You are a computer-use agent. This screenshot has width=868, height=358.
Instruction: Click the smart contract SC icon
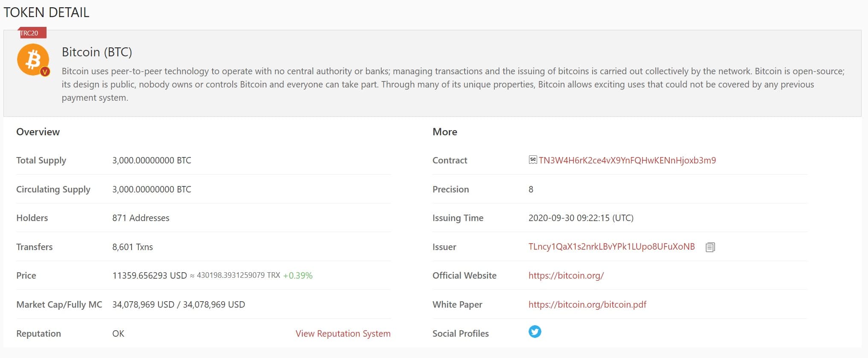532,160
